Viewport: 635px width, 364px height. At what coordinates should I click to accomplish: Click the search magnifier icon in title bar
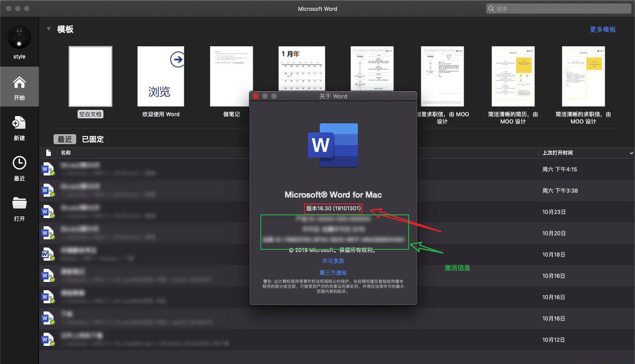pyautogui.click(x=492, y=9)
